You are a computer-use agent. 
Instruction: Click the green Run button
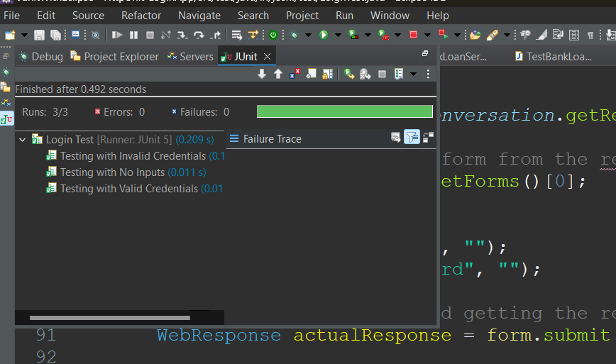pos(324,35)
